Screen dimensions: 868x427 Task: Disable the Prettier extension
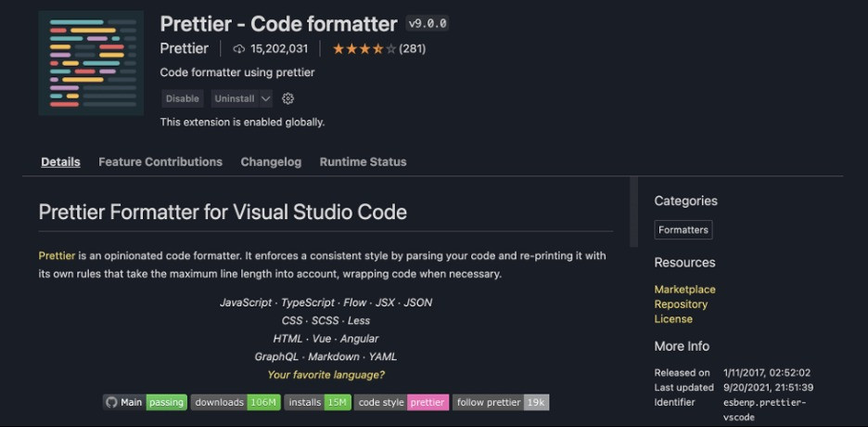click(x=183, y=98)
